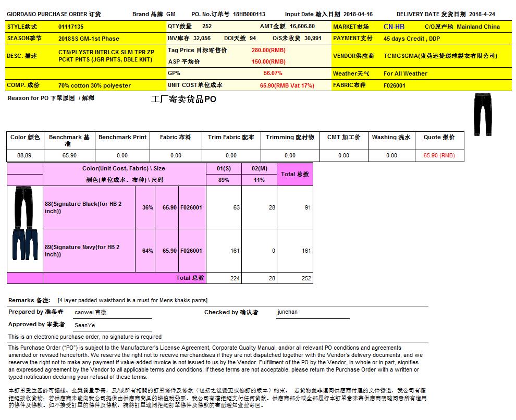Click the red Quote value 65.90 (RMB)

point(439,155)
